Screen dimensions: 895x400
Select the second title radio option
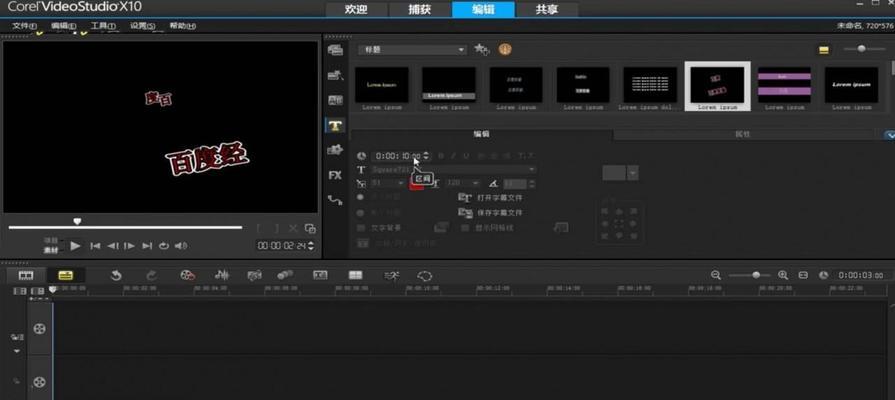click(360, 213)
